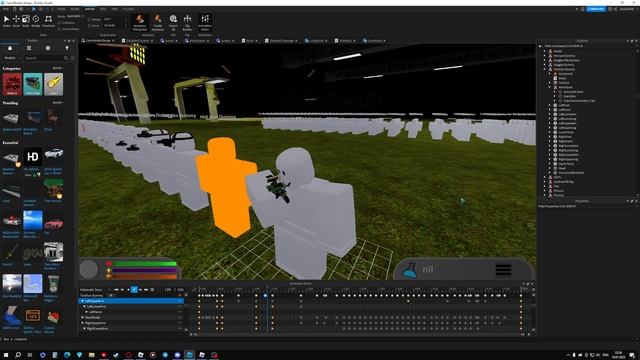Screen dimensions: 640x360
Task: Click the blue flask icon in viewport
Action: pos(409,270)
